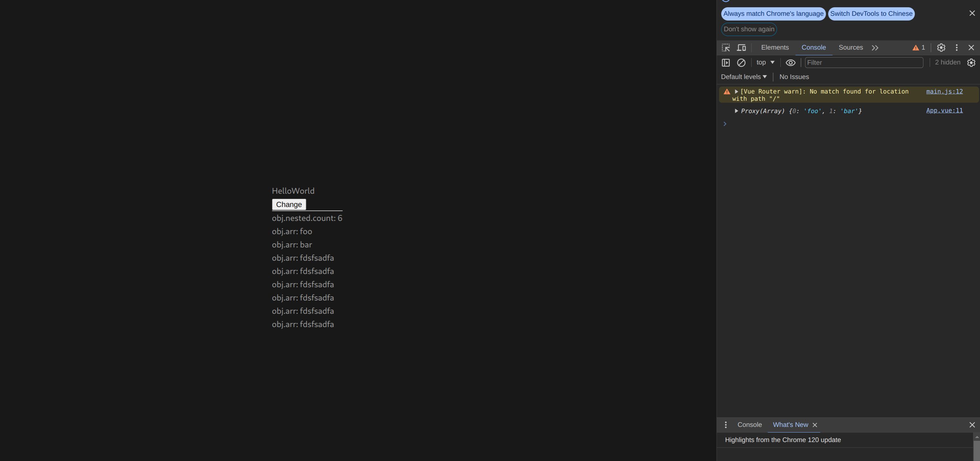Open console settings gear beside 2 hidden
The image size is (980, 461).
pos(971,63)
